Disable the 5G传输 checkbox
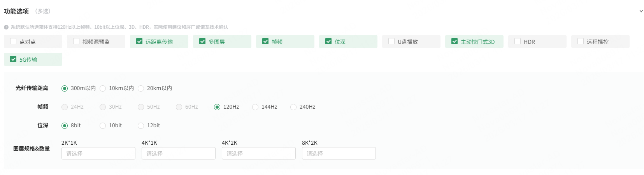Viewport: 644px width, 175px height. [x=13, y=59]
